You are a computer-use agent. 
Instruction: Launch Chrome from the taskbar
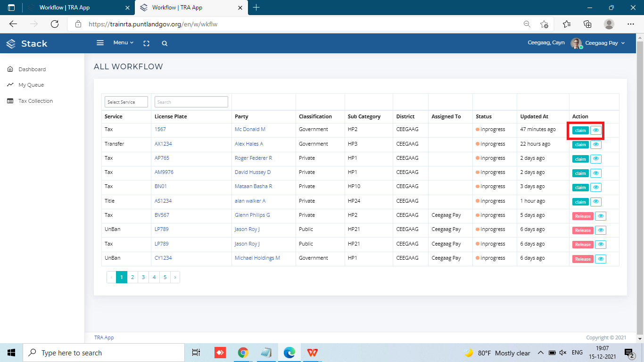point(243,353)
